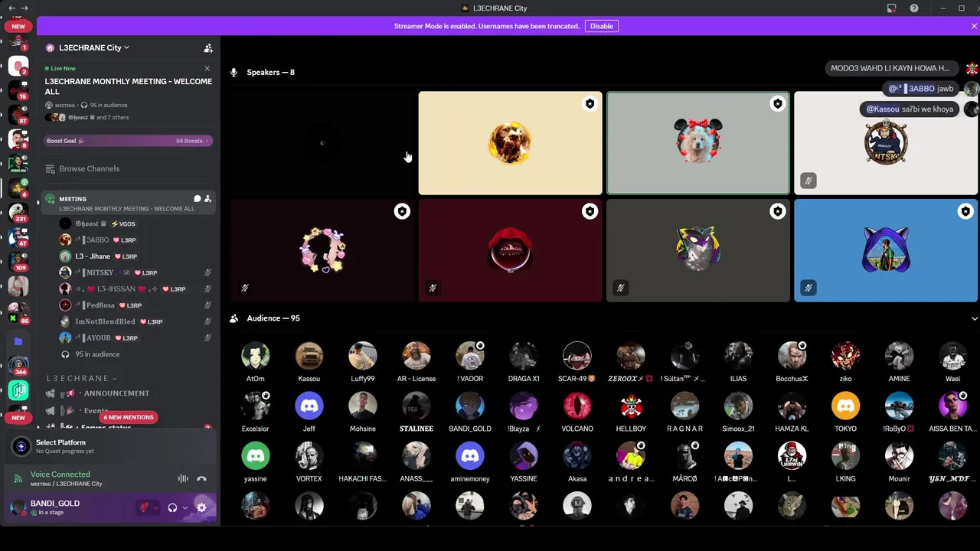Close the Streamer Mode banner
This screenshot has width=980, height=551.
(x=974, y=26)
